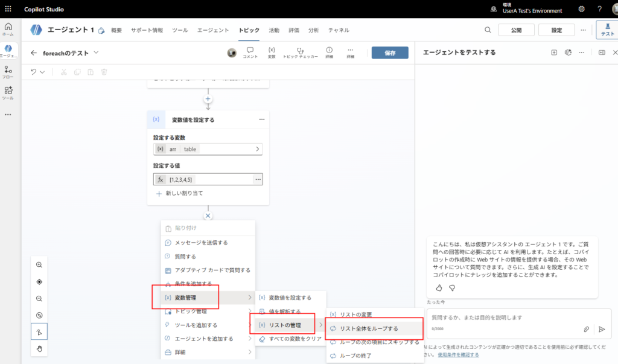Image resolution: width=618 pixels, height=364 pixels.
Task: Open the arr variable picker chevron
Action: 258,149
